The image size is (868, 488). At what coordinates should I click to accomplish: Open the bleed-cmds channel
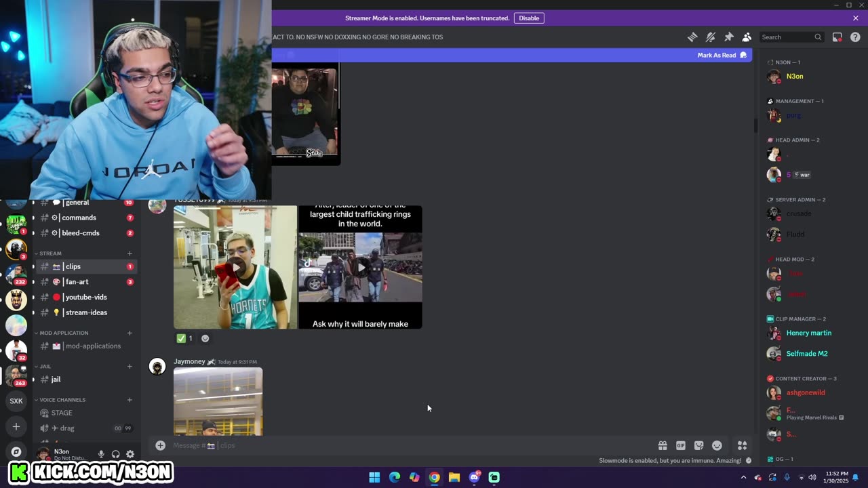pyautogui.click(x=85, y=233)
